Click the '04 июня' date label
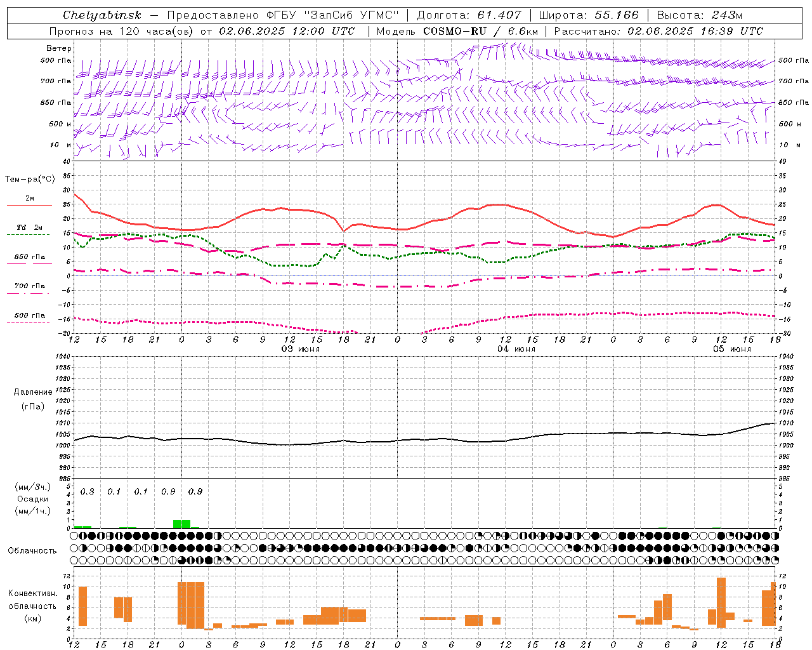 (x=516, y=349)
